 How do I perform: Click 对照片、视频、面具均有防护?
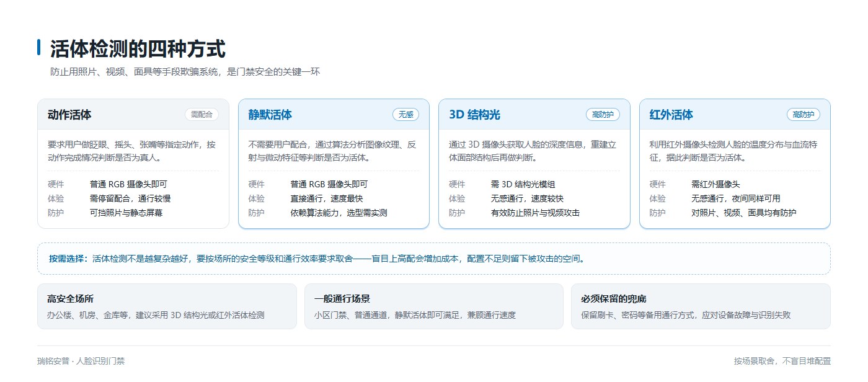click(x=744, y=213)
